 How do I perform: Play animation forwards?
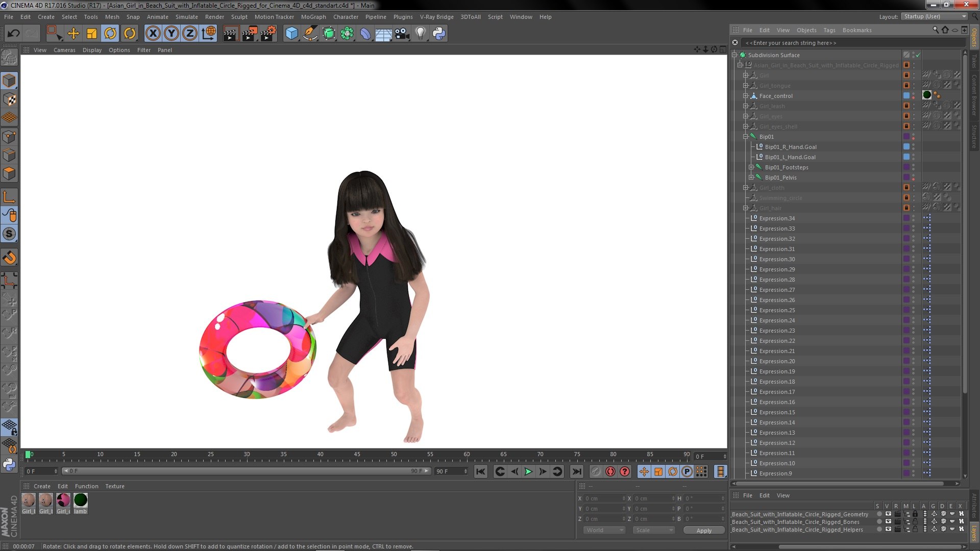[529, 472]
